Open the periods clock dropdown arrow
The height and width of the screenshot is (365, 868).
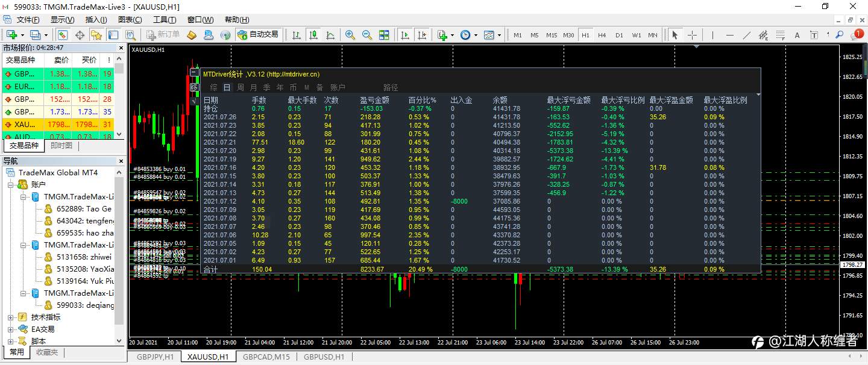point(476,35)
